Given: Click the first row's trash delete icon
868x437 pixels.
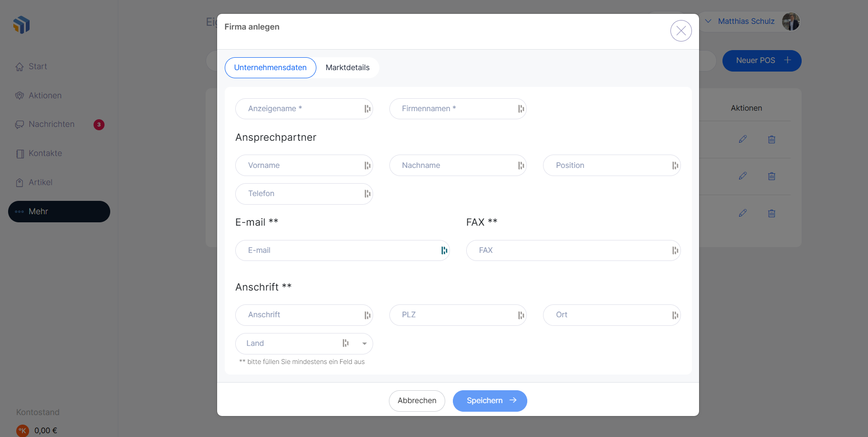Looking at the screenshot, I should click(772, 139).
